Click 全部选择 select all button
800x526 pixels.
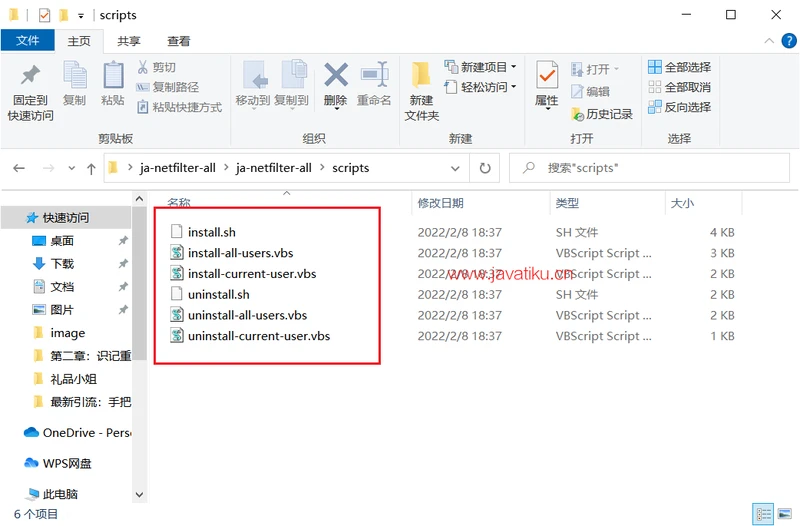679,67
